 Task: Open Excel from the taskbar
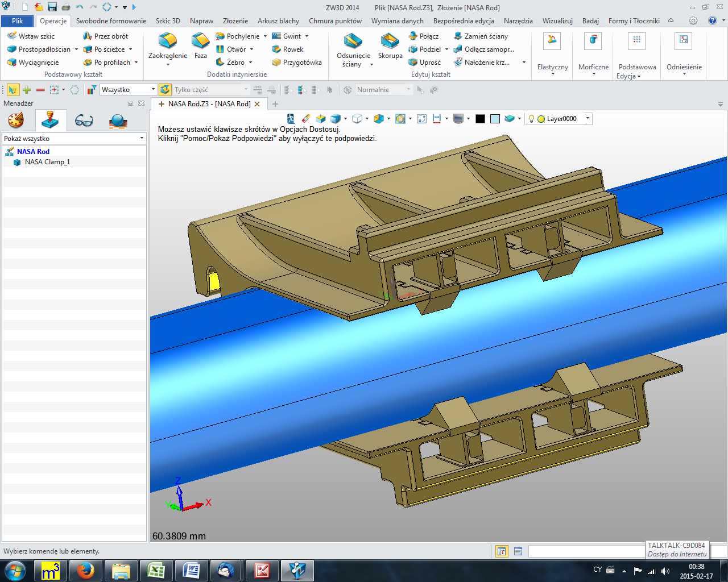pyautogui.click(x=156, y=571)
